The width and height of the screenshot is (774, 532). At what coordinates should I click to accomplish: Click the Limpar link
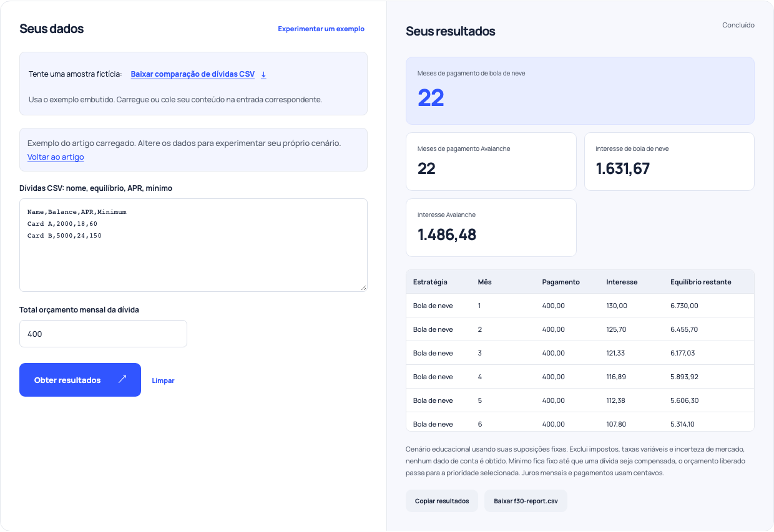[163, 380]
